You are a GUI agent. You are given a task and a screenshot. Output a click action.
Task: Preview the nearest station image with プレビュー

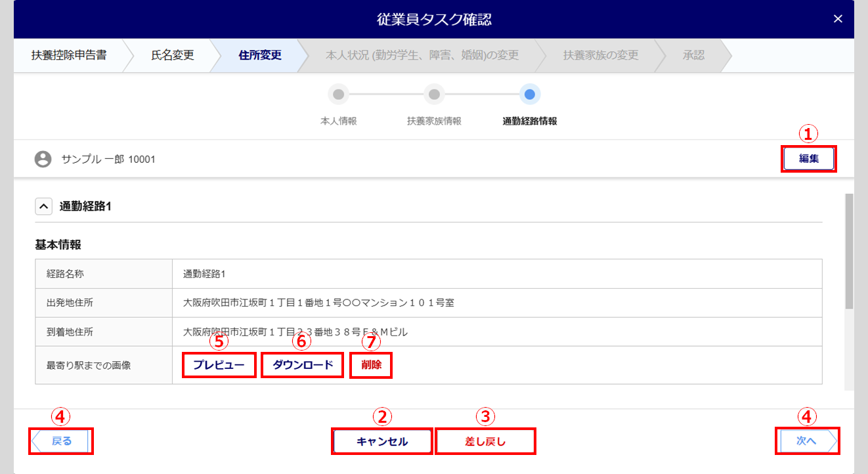point(219,365)
